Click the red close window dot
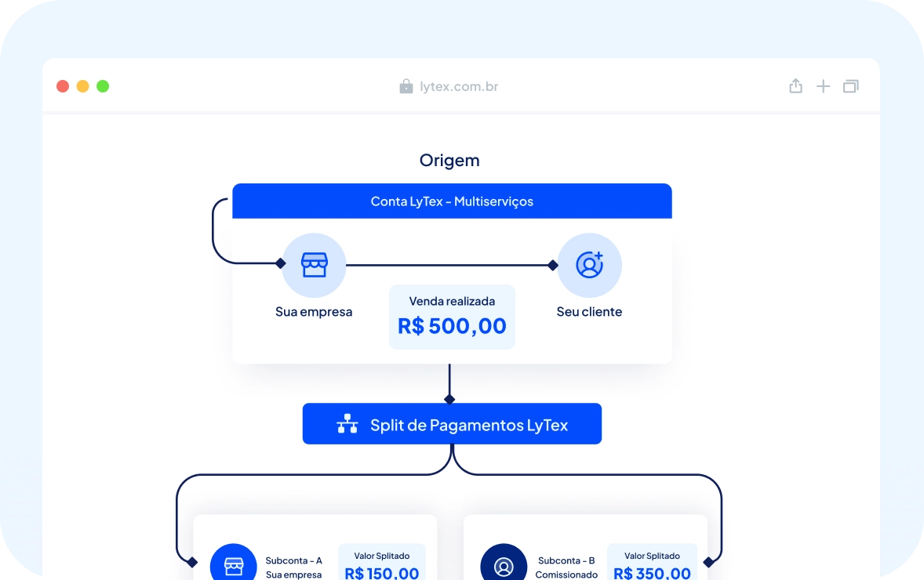The width and height of the screenshot is (924, 580). (63, 86)
